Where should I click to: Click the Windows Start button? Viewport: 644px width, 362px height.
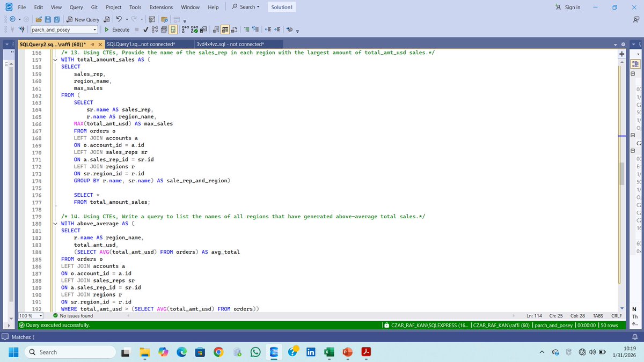tap(14, 352)
